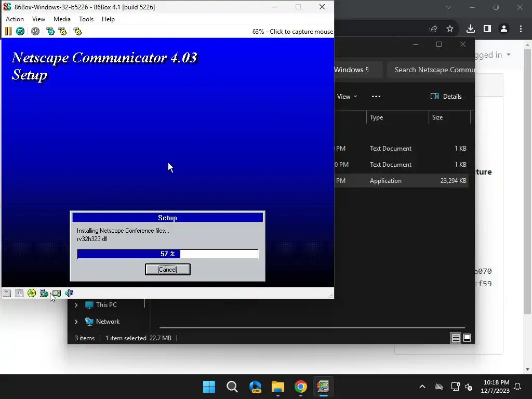Toggle the Details pane in File Explorer
The height and width of the screenshot is (399, 532).
pos(446,97)
